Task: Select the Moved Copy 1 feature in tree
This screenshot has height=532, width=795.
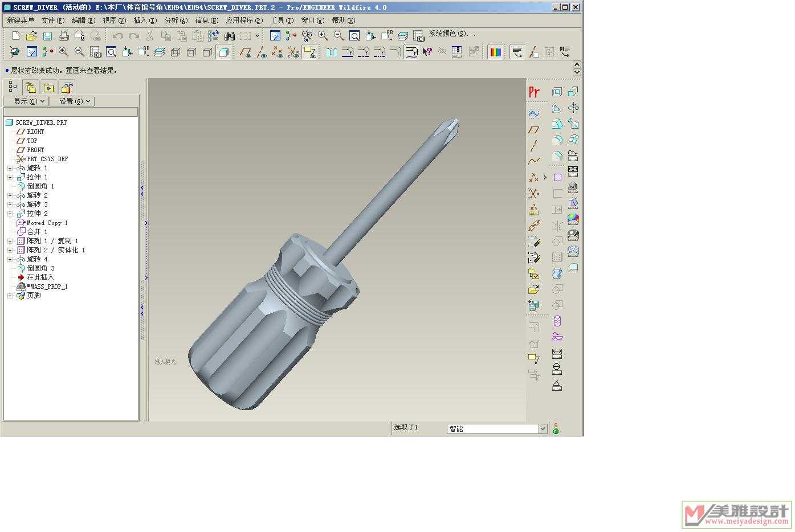Action: point(47,223)
